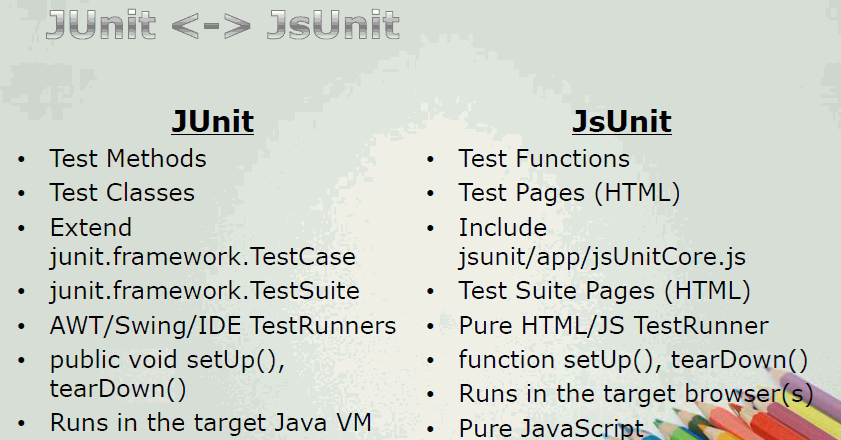Screen dimensions: 841x440
Task: Select the underlined 'JUnit' column heading
Action: click(212, 121)
